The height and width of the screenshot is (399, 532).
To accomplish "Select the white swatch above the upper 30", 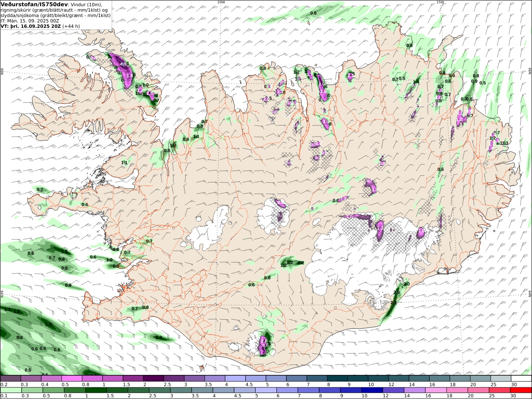I will (x=521, y=379).
